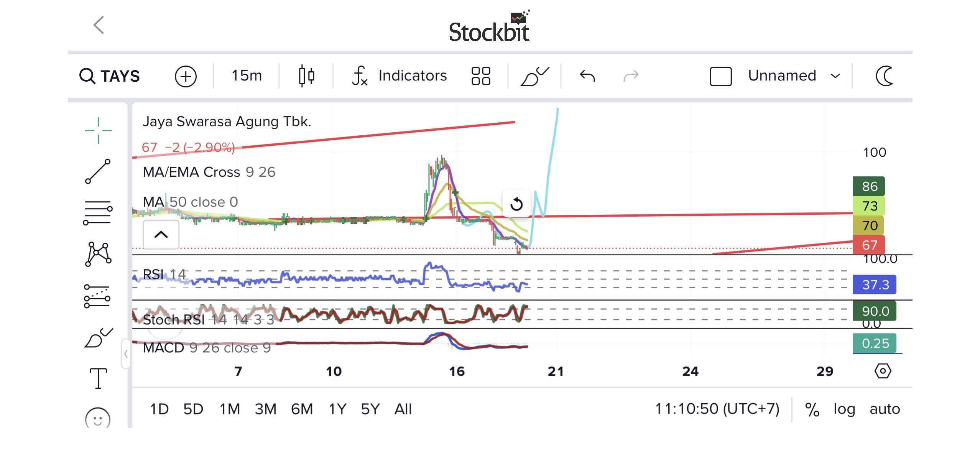Open the 15m interval selector
The height and width of the screenshot is (452, 980).
pyautogui.click(x=247, y=76)
